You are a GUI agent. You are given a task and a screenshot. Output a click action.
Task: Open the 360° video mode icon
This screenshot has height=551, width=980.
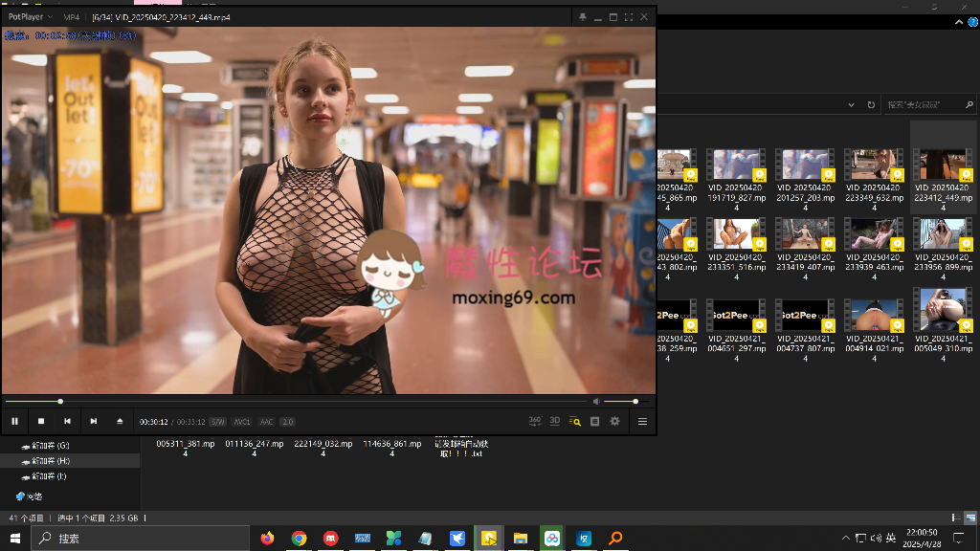tap(535, 421)
